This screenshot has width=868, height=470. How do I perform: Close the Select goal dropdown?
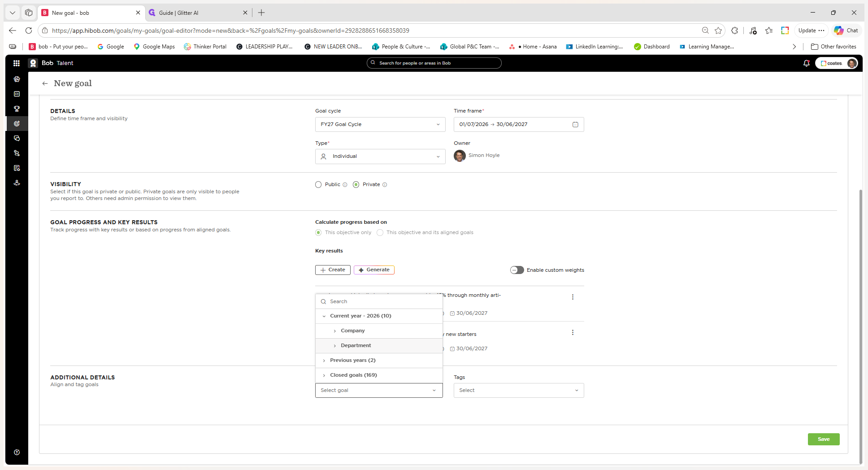coord(379,390)
